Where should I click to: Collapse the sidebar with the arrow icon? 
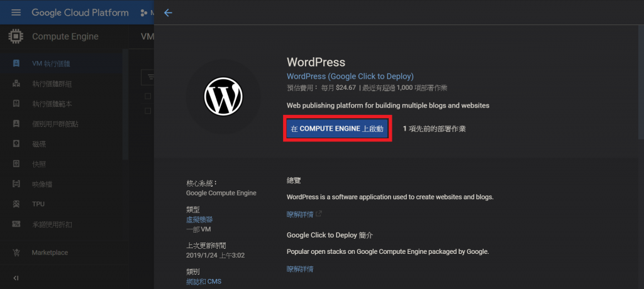[16, 278]
